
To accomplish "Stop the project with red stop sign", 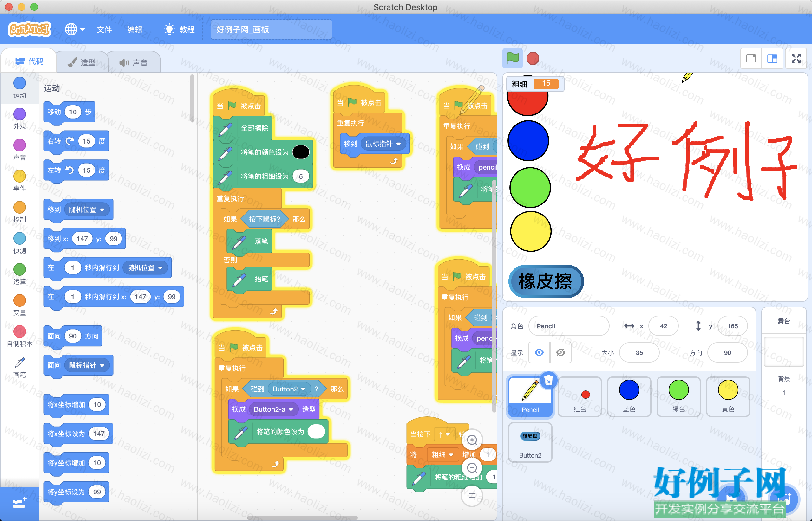I will pos(533,58).
